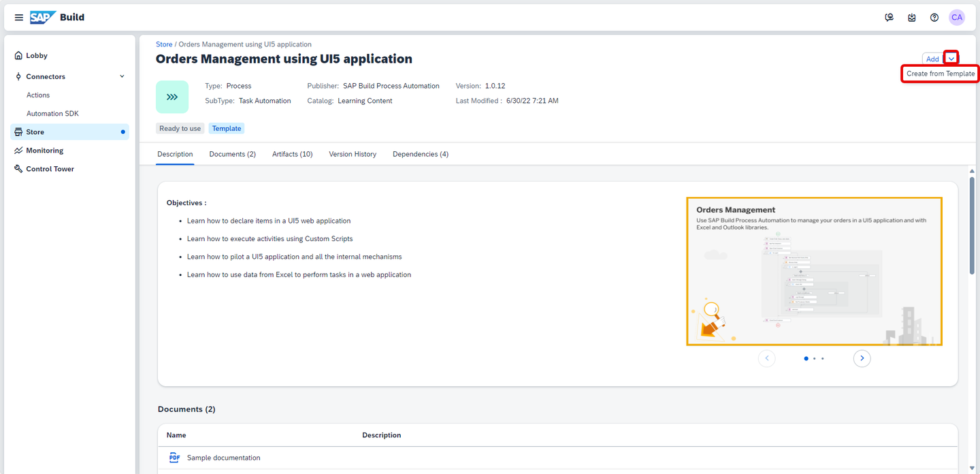Click the Store sidebar icon
The image size is (980, 474).
click(18, 132)
